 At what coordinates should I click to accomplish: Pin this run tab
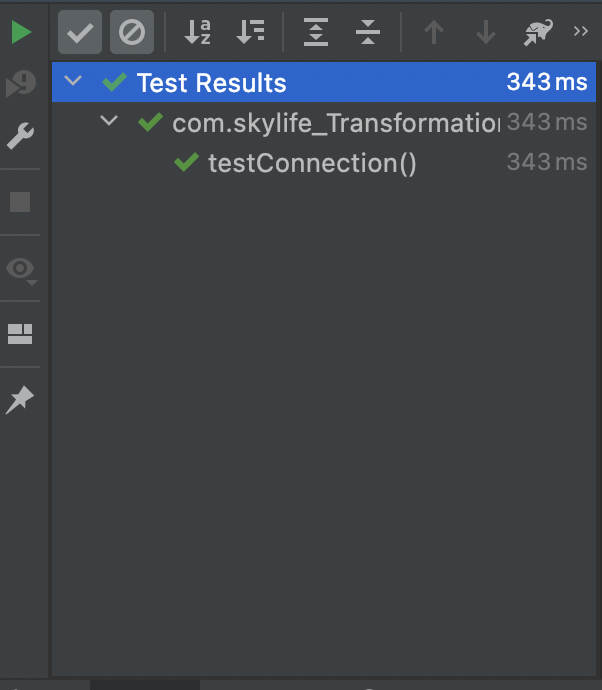tap(20, 400)
